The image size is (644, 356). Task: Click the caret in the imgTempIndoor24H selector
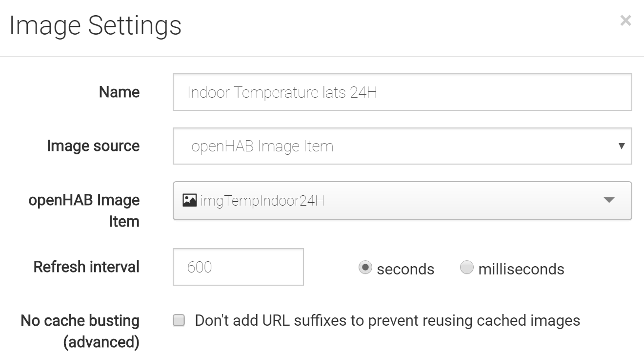coord(609,200)
